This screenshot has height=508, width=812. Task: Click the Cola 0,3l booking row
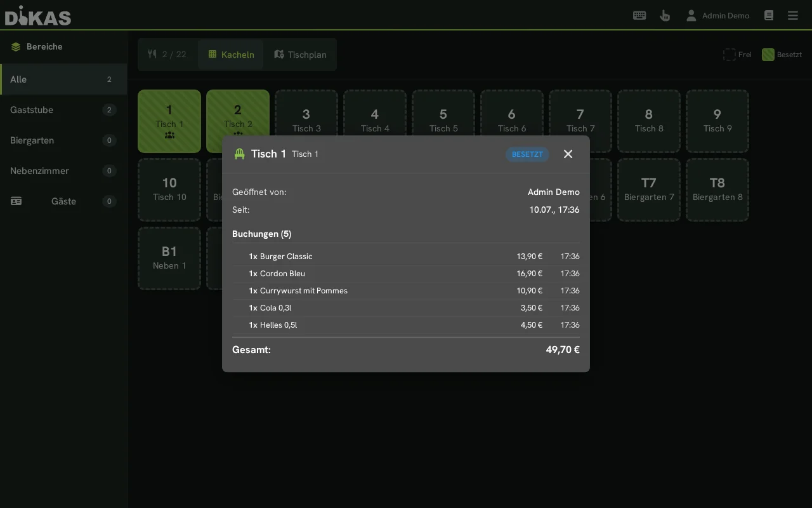click(x=406, y=308)
